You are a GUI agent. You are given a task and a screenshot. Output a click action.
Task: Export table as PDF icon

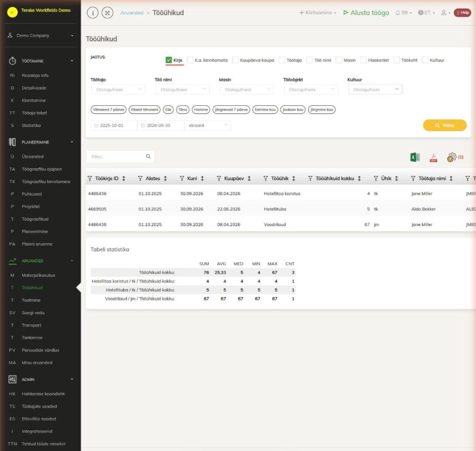click(x=434, y=157)
